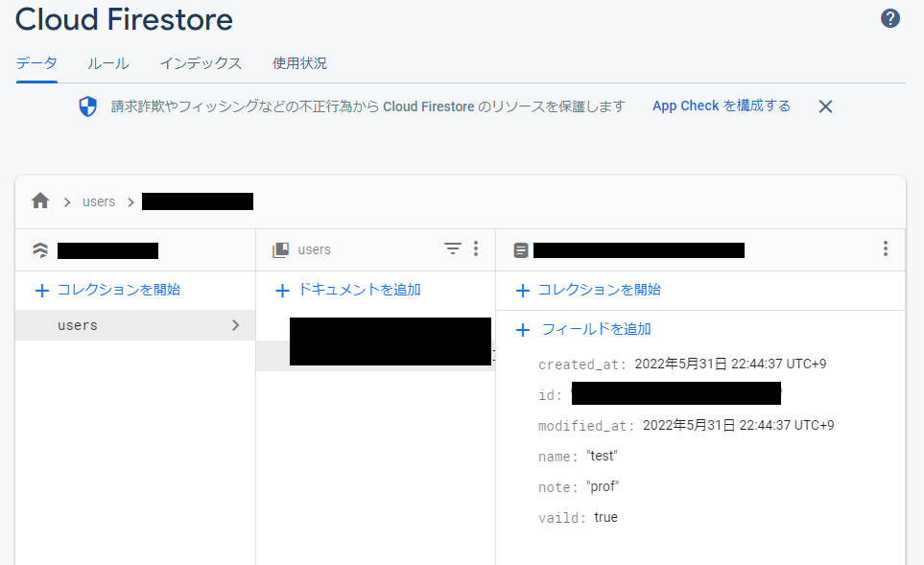The image size is (924, 565).
Task: Click plus icon beside フィールドを追加
Action: click(523, 330)
